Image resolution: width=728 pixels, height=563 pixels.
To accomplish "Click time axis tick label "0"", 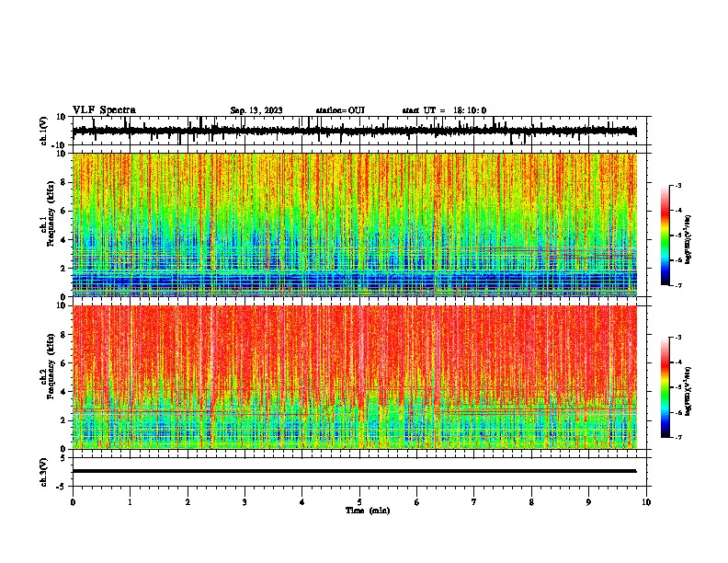I will 73,502.
